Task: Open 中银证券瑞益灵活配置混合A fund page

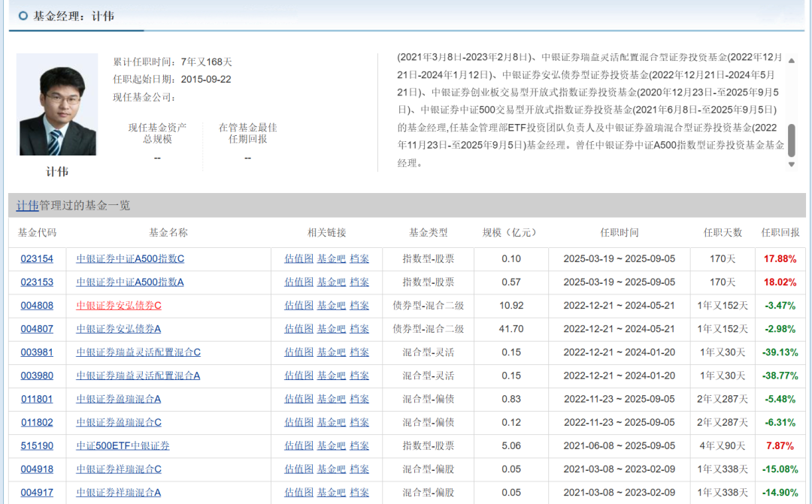Action: tap(138, 376)
